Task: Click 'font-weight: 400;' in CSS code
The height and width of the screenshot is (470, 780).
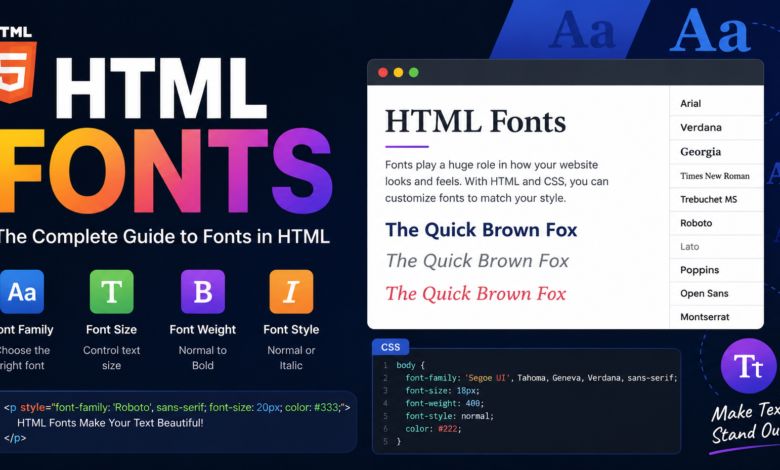Action: pos(444,403)
